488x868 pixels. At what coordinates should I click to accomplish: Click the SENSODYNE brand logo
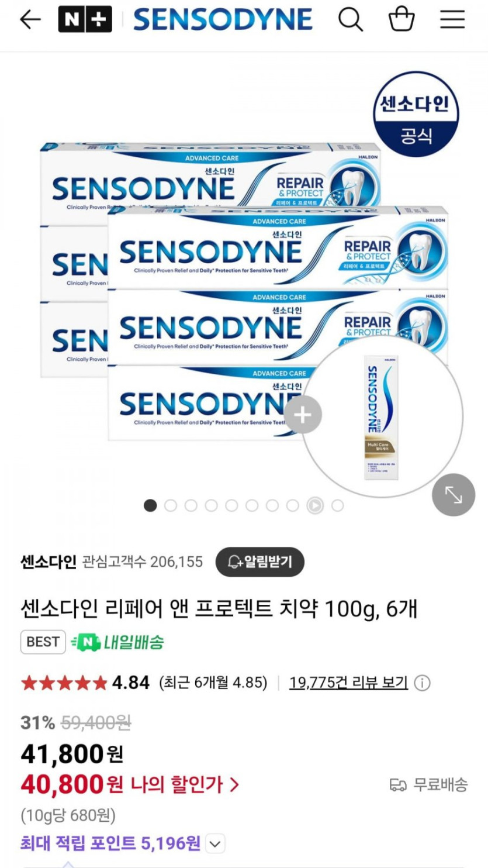pyautogui.click(x=223, y=20)
